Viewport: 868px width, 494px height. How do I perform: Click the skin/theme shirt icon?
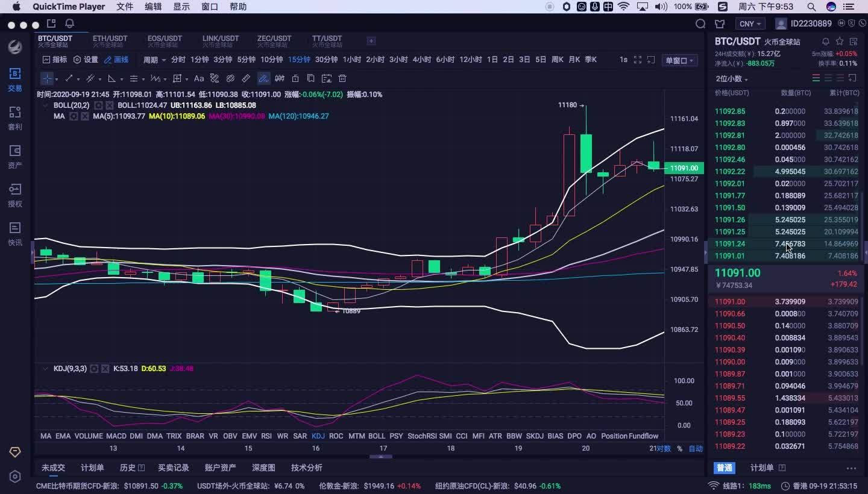[x=720, y=23]
